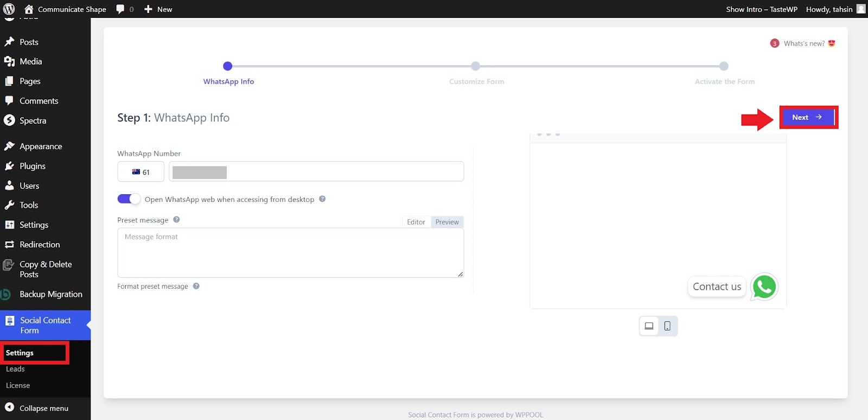
Task: Click the WhatsApp Number input field
Action: pos(316,171)
